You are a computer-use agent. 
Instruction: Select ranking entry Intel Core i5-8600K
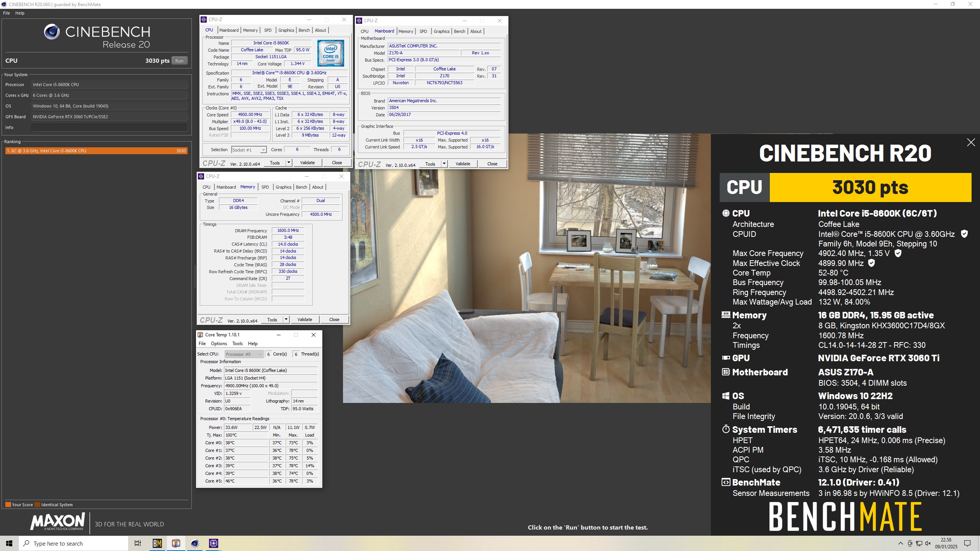pos(96,151)
